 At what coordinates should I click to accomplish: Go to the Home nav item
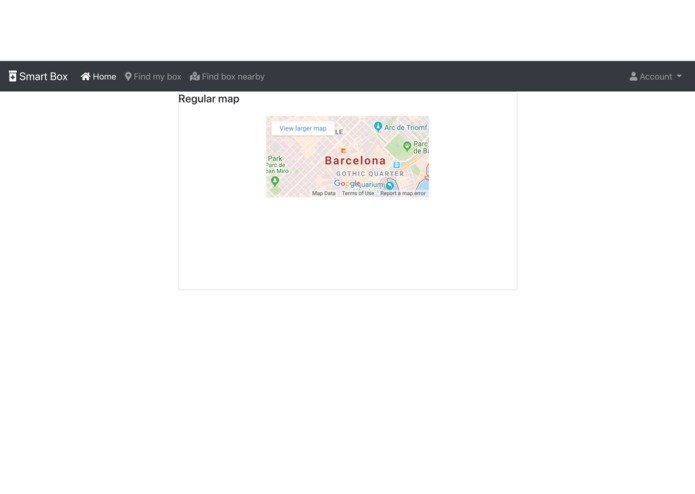[98, 77]
